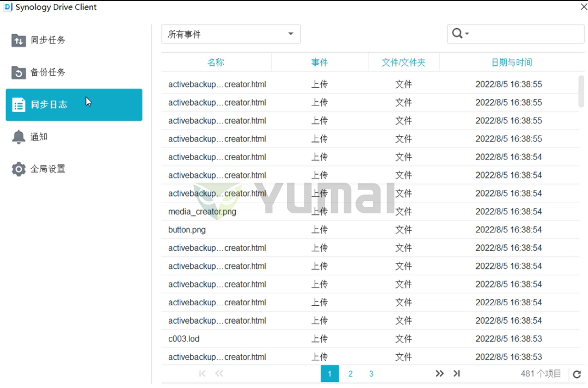Jump to last page of the log
Screen dimensions: 588x388
[457, 373]
